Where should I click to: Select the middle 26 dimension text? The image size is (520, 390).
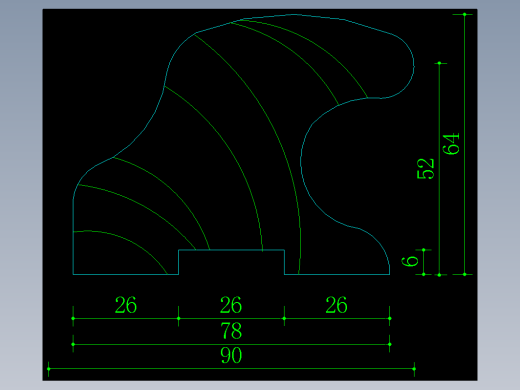(231, 305)
